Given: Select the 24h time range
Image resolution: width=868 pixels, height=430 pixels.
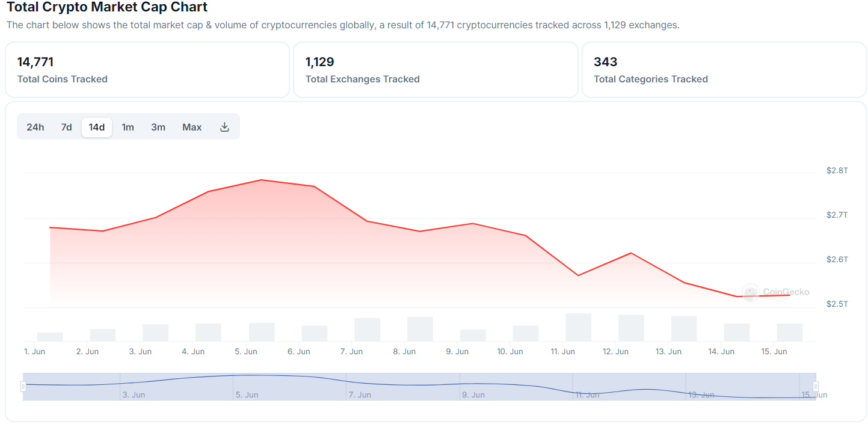Looking at the screenshot, I should coord(35,127).
